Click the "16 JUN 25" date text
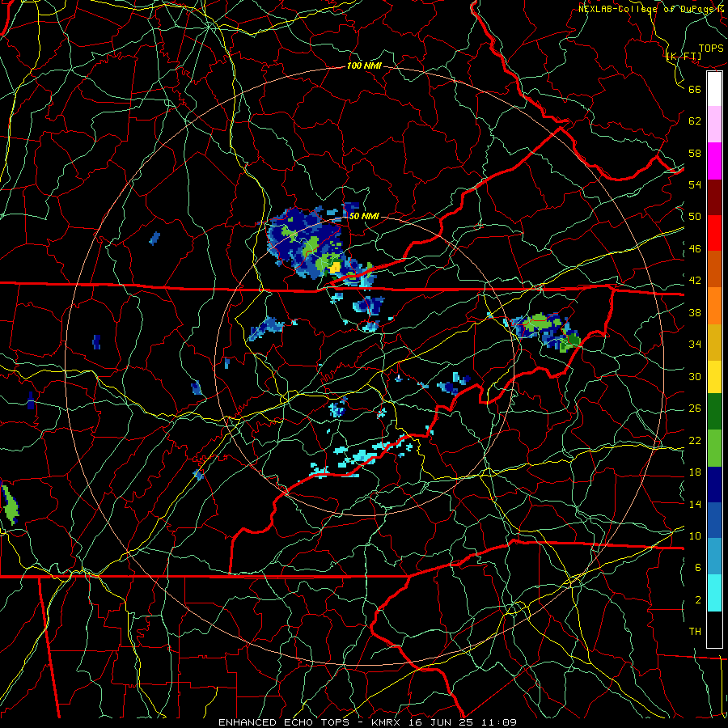 click(440, 722)
